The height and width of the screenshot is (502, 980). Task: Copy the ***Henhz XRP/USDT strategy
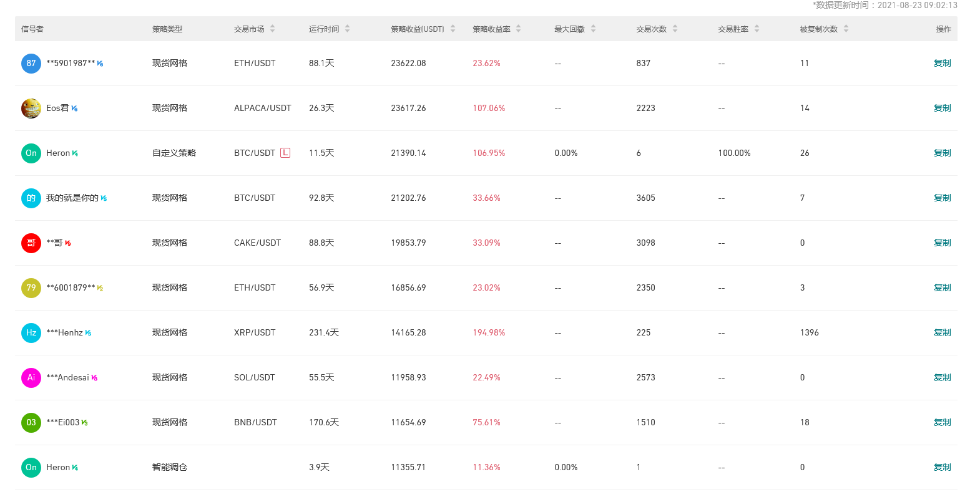[942, 333]
